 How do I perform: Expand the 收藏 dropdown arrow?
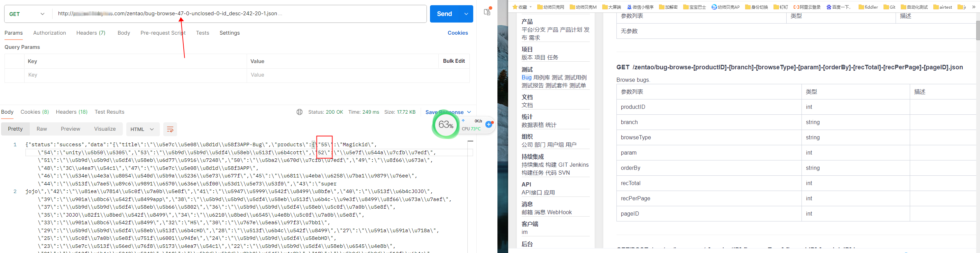[531, 7]
